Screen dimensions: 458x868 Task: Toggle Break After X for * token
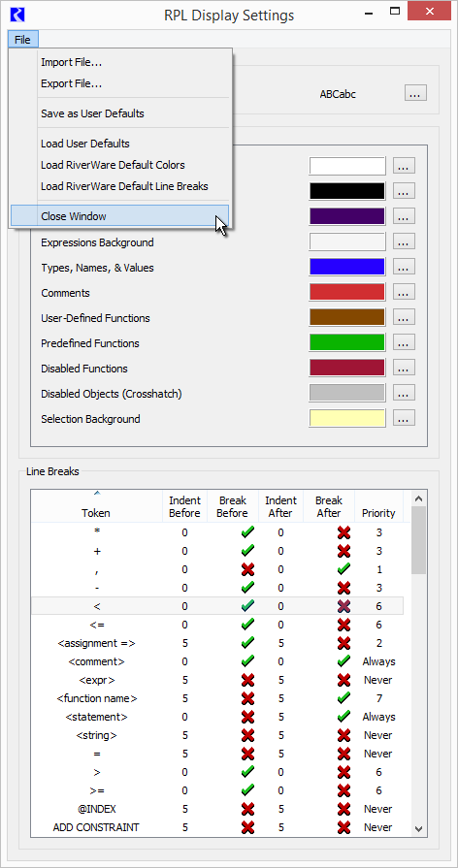point(343,532)
